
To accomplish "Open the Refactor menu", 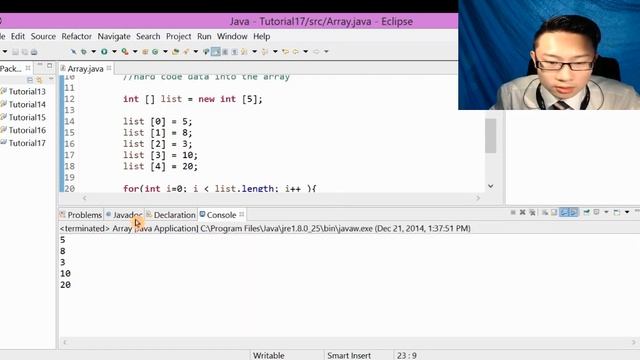I will coord(76,36).
